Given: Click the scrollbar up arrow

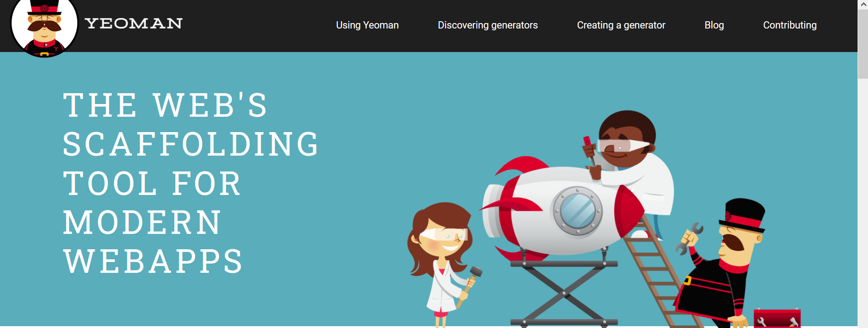Looking at the screenshot, I should 863,4.
